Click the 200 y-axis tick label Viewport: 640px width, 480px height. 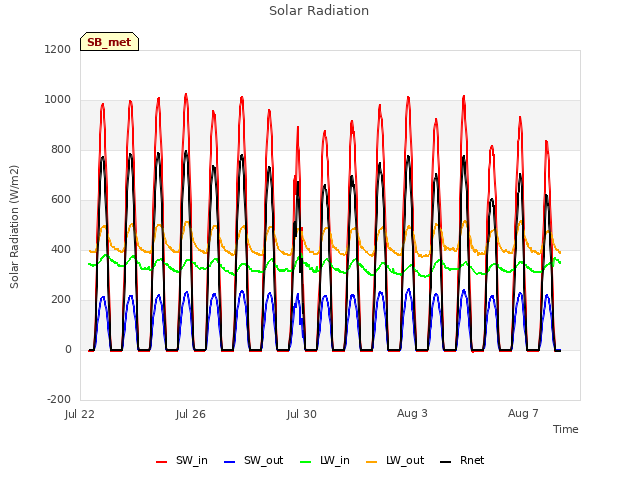point(61,300)
